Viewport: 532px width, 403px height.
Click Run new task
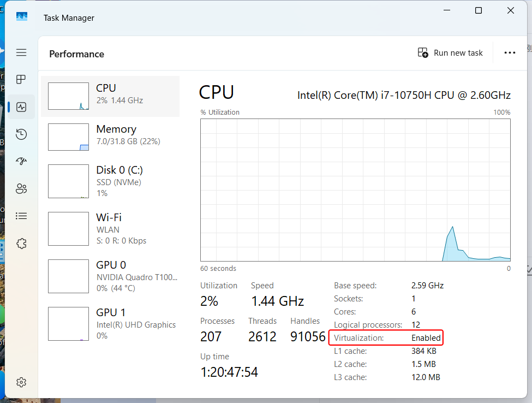pos(450,52)
